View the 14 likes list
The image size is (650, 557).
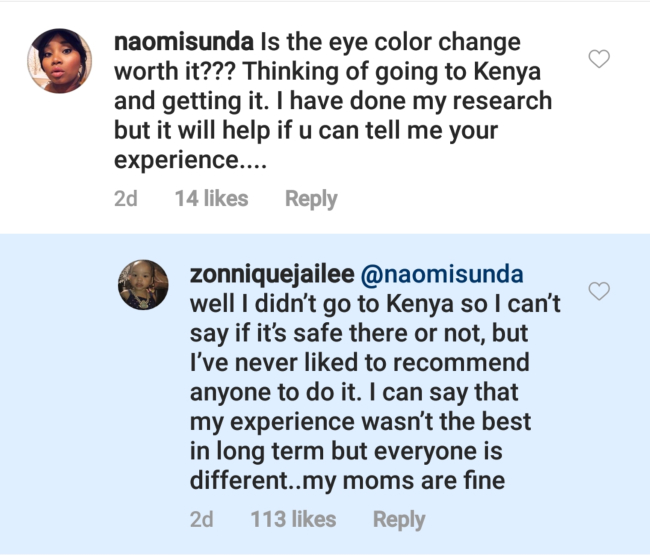pos(211,199)
